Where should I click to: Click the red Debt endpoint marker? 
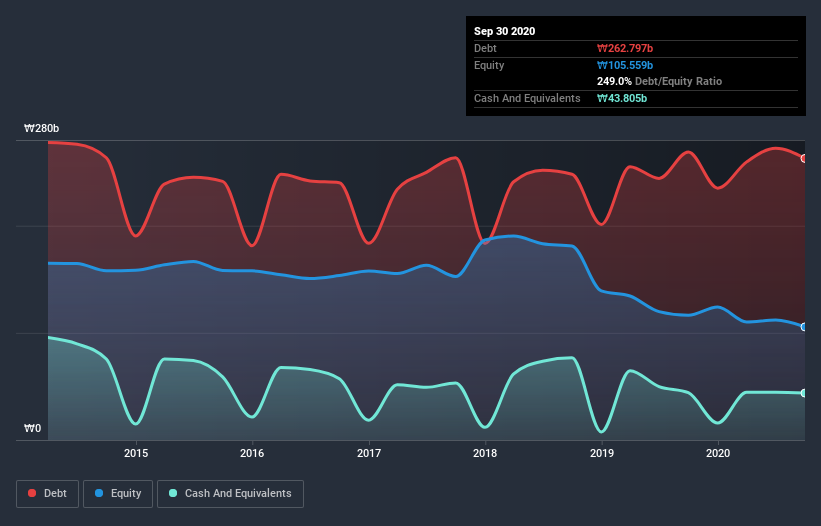point(804,159)
